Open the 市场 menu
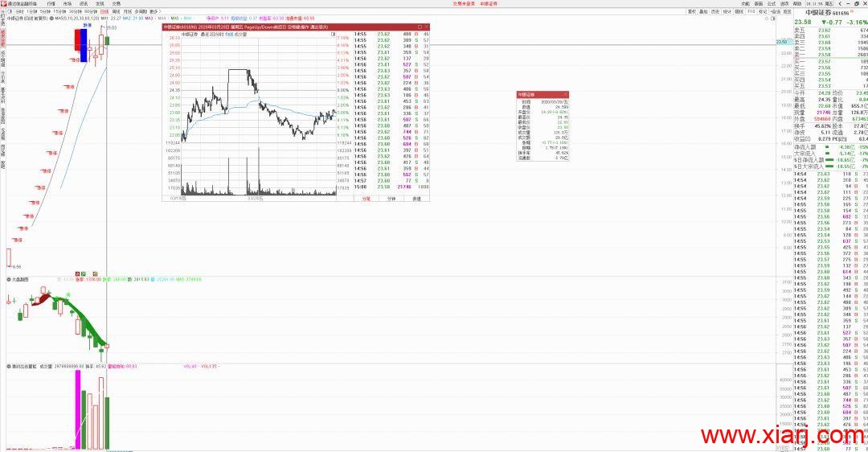Image resolution: width=868 pixels, height=452 pixels. pos(67,3)
